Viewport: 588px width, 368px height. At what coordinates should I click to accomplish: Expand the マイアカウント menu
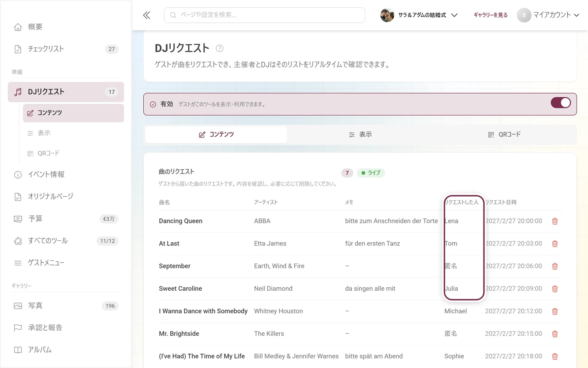pyautogui.click(x=548, y=15)
